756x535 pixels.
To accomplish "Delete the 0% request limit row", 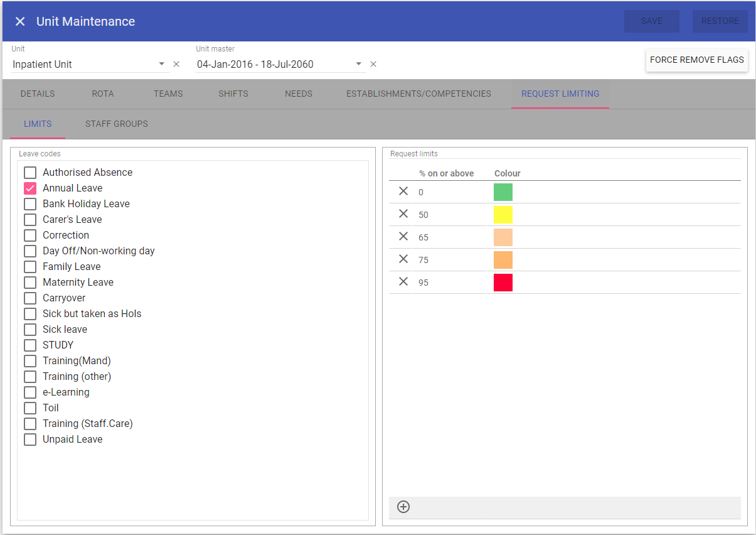I will click(403, 192).
